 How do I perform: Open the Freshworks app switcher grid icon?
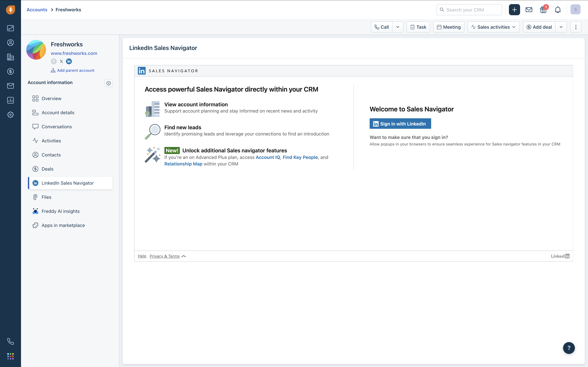(x=10, y=356)
